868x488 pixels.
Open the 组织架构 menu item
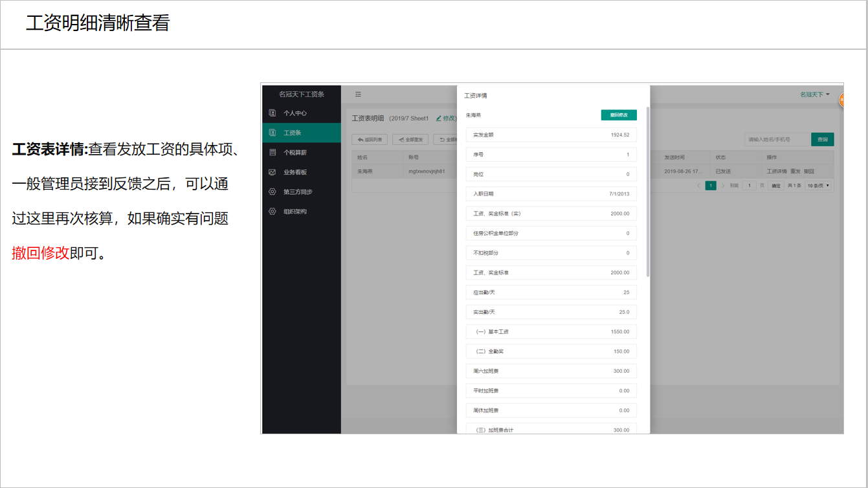click(302, 211)
